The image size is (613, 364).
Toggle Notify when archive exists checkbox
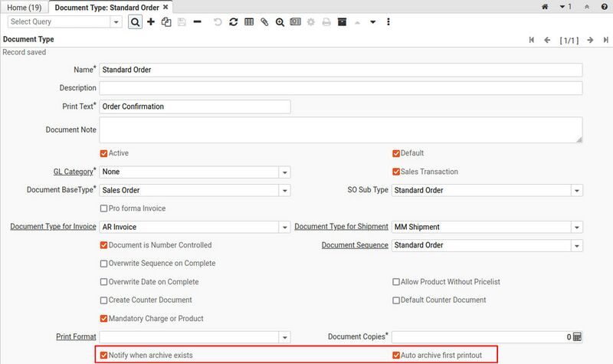(x=104, y=356)
